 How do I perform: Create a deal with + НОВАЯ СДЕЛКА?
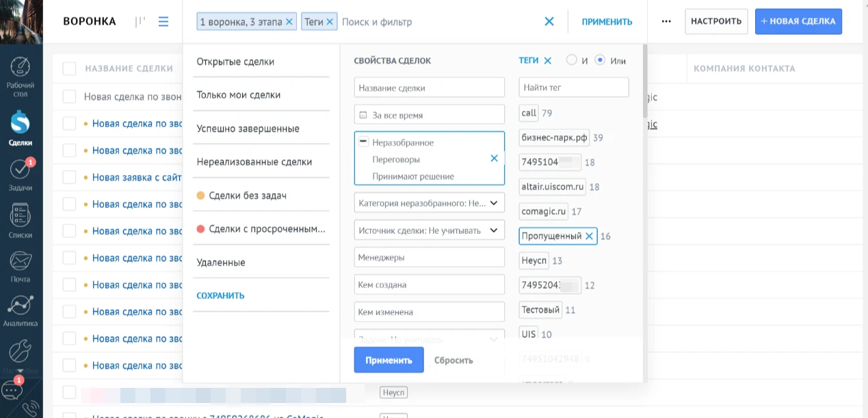pos(798,21)
